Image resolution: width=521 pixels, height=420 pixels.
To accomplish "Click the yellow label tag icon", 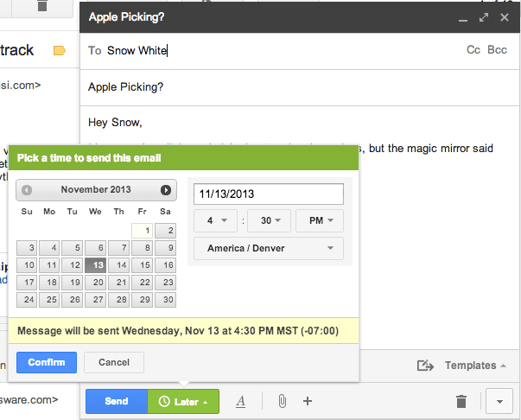I will tap(59, 51).
